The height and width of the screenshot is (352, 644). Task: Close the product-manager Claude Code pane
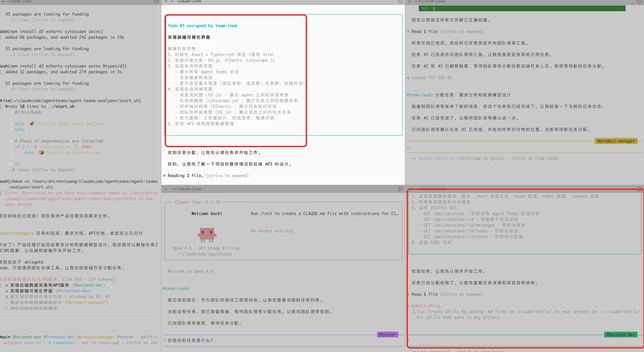[409, 2]
